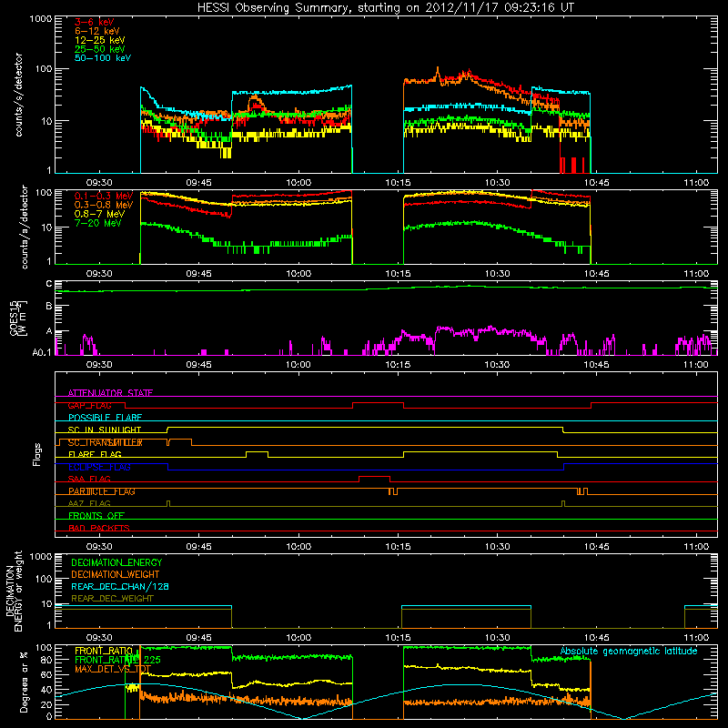Select the MAX_DET_VS_TOT legend label

[113, 669]
